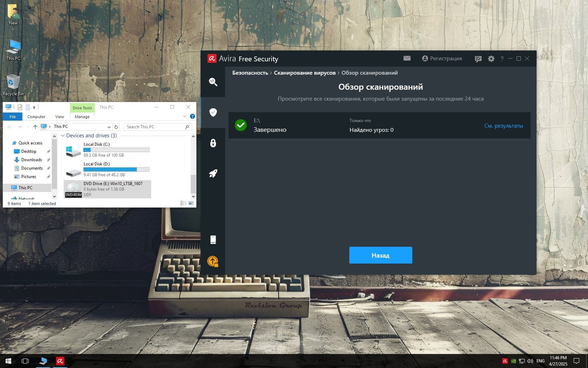Select Local Disk (D:) drive

107,169
